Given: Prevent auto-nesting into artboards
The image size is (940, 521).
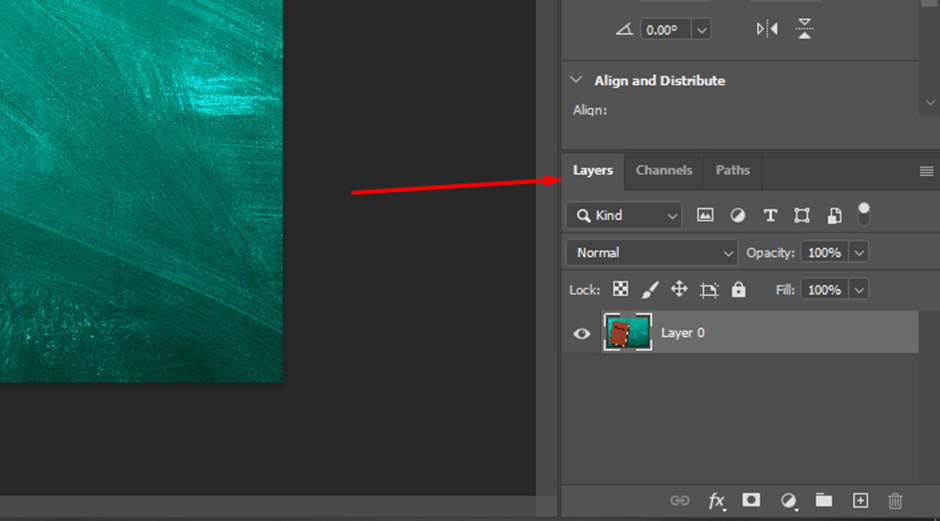Looking at the screenshot, I should pyautogui.click(x=709, y=290).
